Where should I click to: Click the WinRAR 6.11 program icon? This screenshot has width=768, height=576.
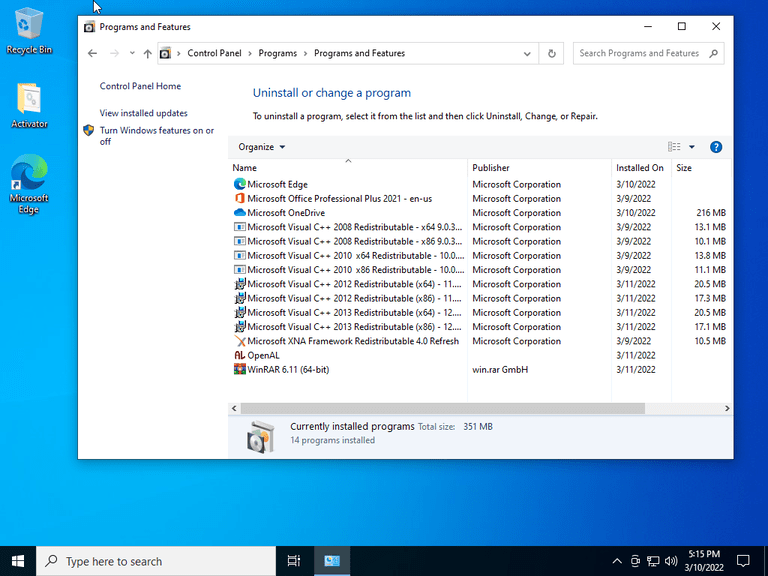click(x=240, y=369)
